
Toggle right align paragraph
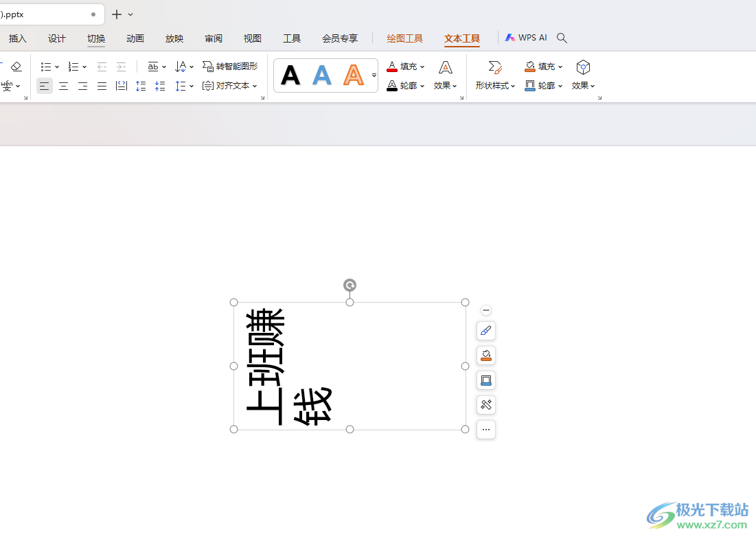83,86
